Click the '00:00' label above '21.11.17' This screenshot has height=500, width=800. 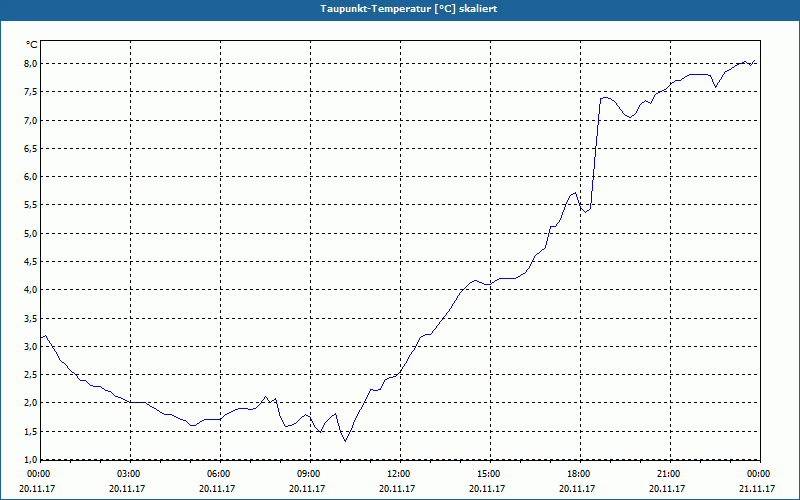[759, 474]
